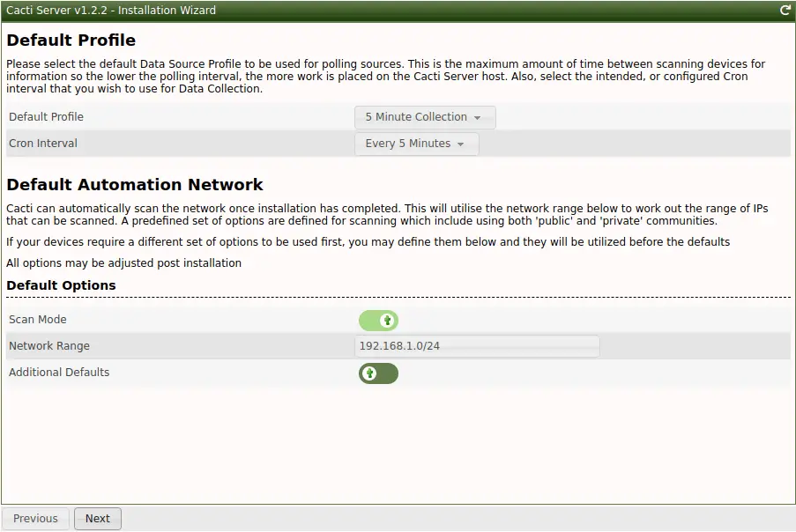
Task: Toggle the Additional Defaults switch
Action: (378, 373)
